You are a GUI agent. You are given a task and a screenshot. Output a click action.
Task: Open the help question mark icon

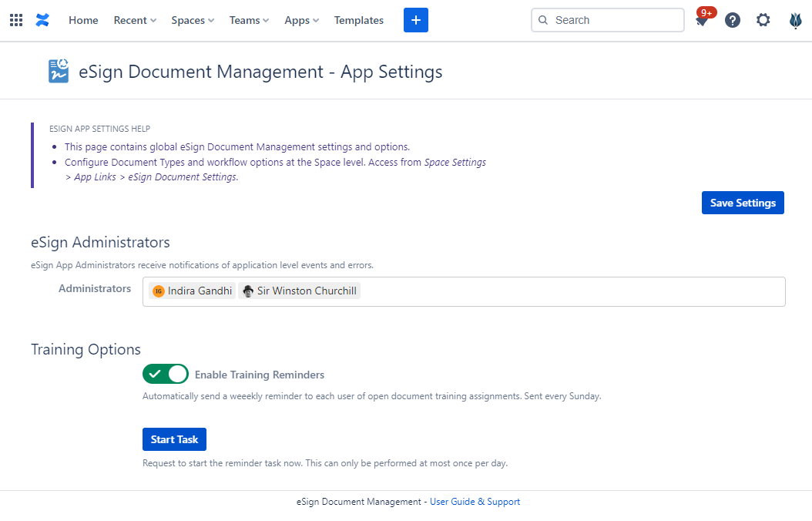733,20
